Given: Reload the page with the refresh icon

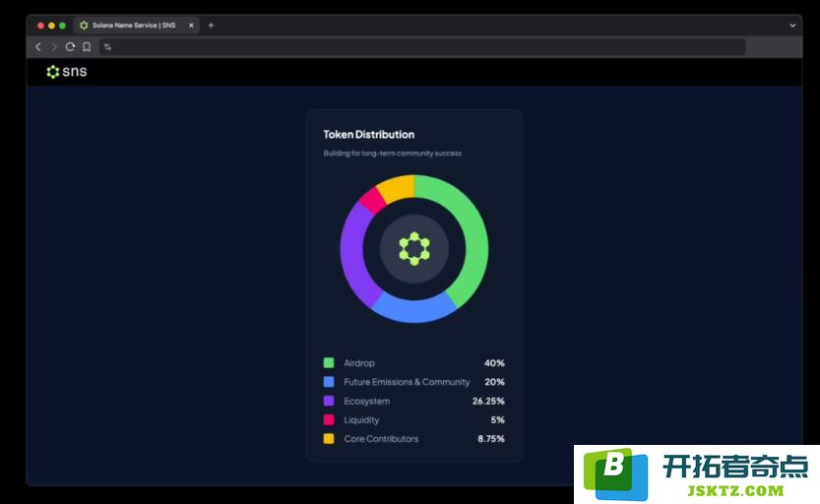Looking at the screenshot, I should coord(70,47).
